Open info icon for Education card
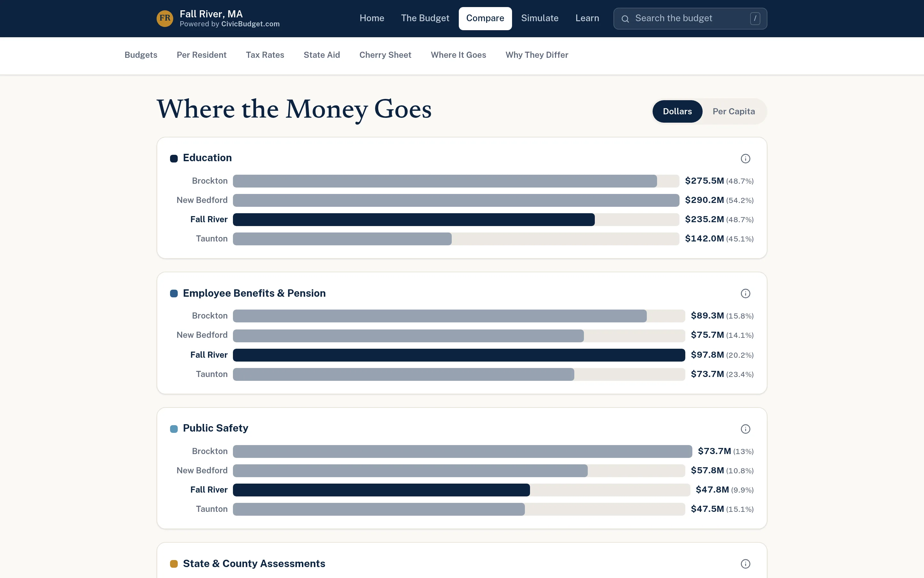This screenshot has width=924, height=578. (x=745, y=159)
